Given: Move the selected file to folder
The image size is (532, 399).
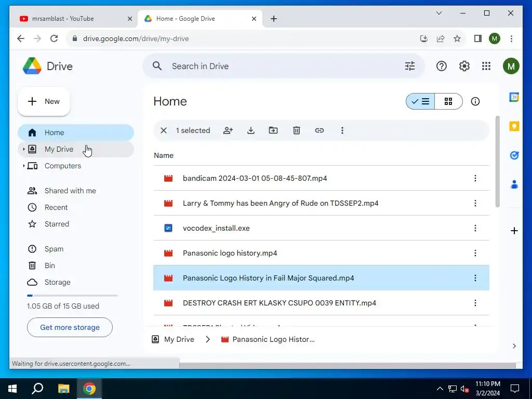Looking at the screenshot, I should coord(273,130).
